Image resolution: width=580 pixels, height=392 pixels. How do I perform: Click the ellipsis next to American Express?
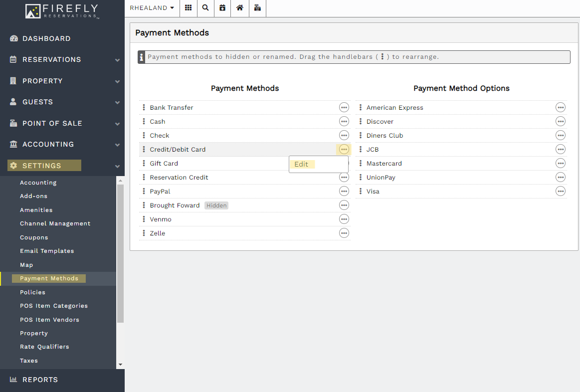click(560, 107)
